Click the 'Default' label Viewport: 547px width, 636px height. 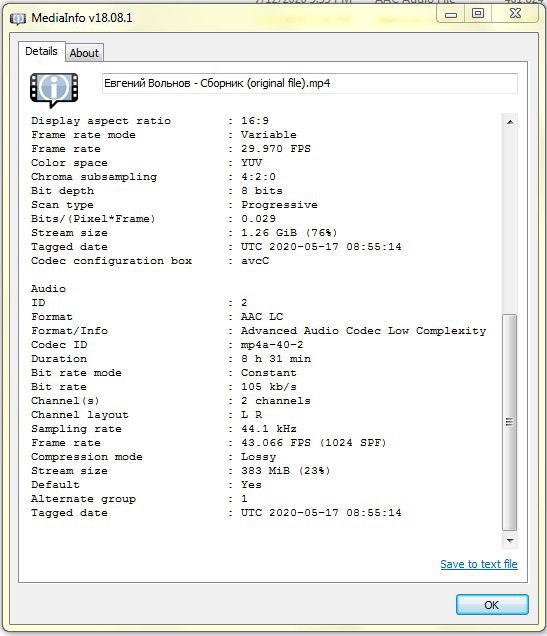click(55, 485)
